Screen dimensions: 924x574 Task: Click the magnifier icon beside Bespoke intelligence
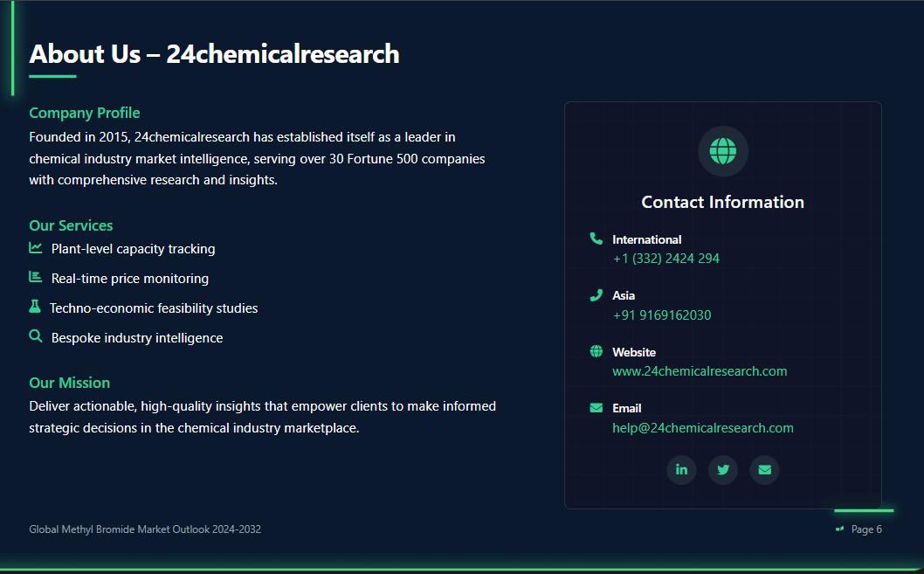pos(36,336)
